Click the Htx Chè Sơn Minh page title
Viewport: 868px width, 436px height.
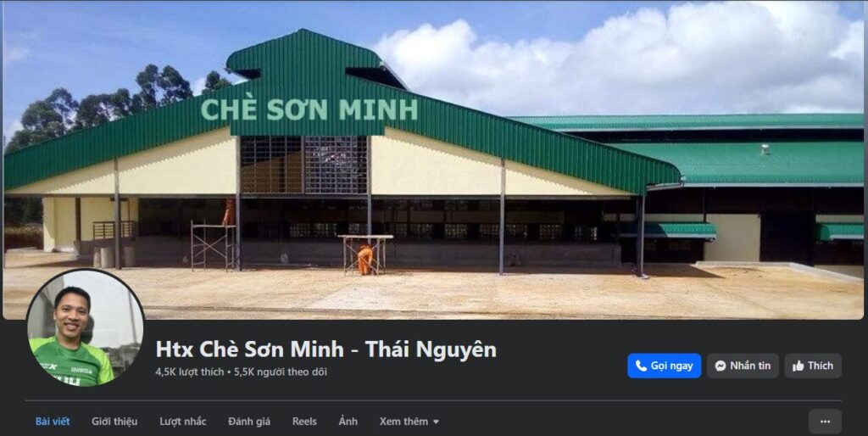click(325, 349)
